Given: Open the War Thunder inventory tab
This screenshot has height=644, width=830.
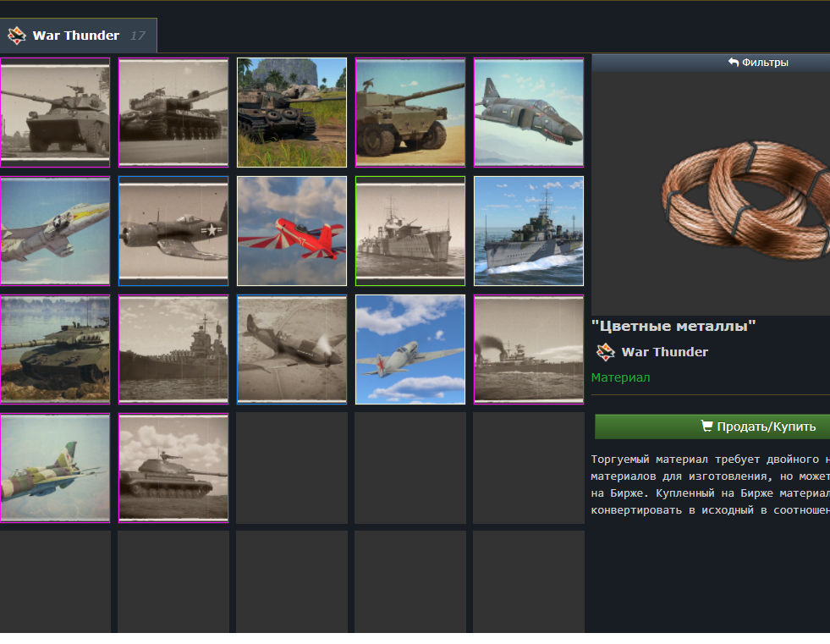Looking at the screenshot, I should click(78, 36).
